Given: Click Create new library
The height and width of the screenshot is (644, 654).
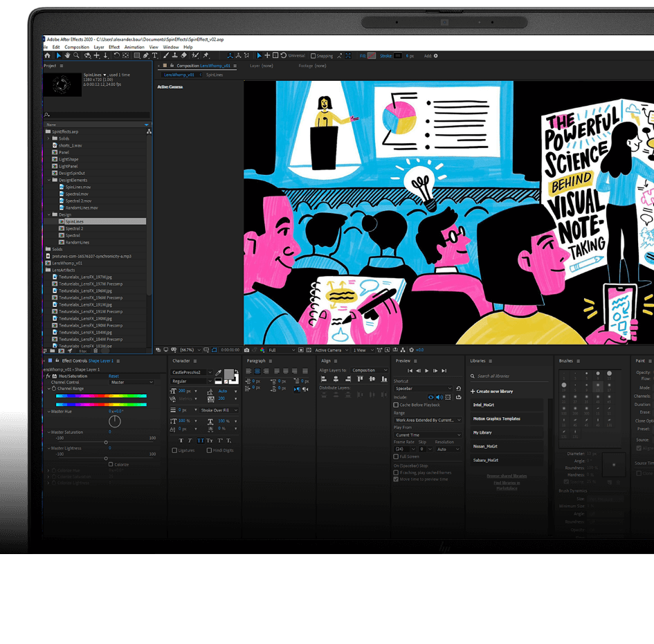Looking at the screenshot, I should point(492,392).
